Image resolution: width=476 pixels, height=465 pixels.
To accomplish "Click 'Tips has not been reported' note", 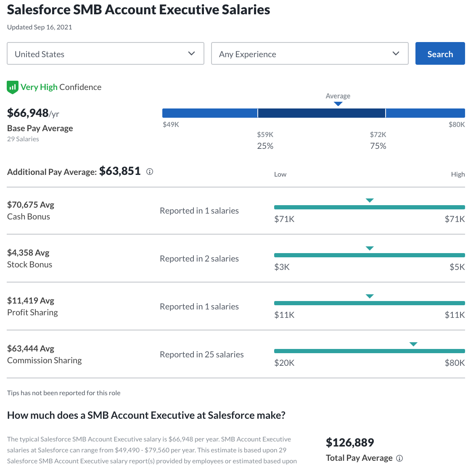I will tap(64, 393).
